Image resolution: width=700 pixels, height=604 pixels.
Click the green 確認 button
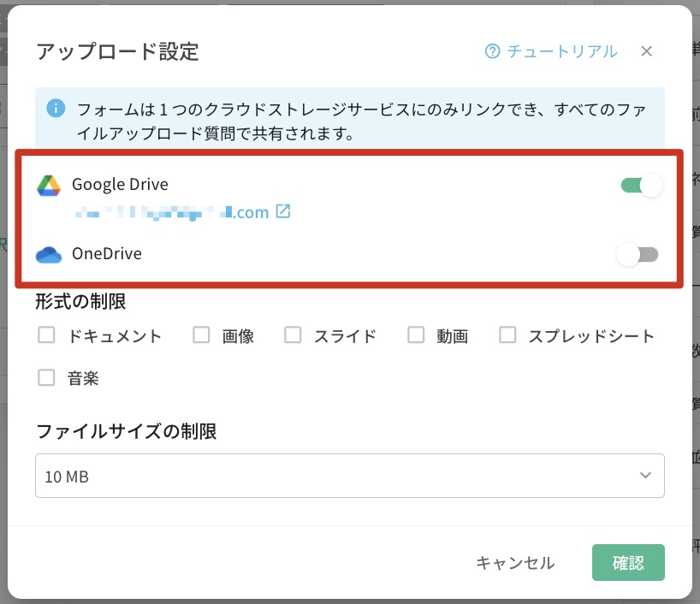pyautogui.click(x=628, y=562)
